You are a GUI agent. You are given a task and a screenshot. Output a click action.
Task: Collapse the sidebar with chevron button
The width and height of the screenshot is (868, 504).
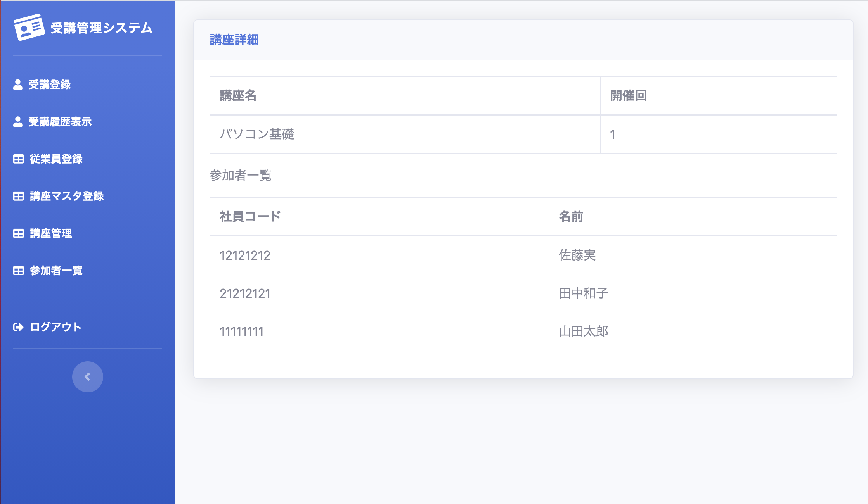pyautogui.click(x=87, y=377)
